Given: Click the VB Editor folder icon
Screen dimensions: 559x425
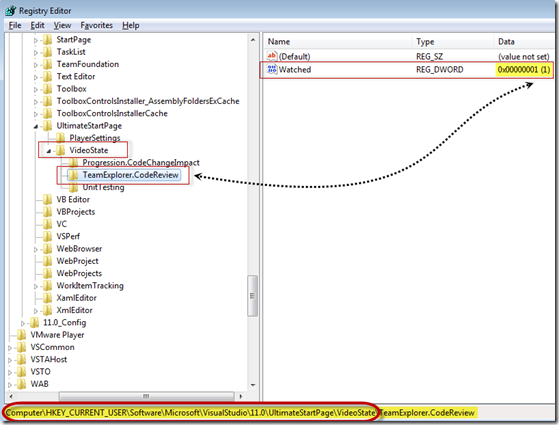Looking at the screenshot, I should pyautogui.click(x=47, y=200).
